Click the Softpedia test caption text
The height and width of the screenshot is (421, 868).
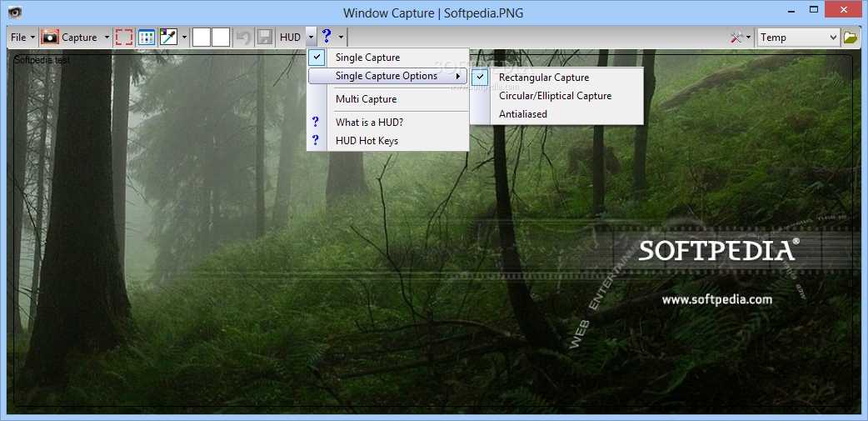42,60
